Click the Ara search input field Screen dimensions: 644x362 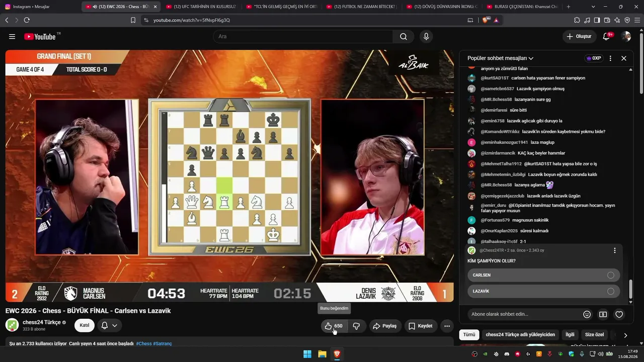(x=303, y=36)
